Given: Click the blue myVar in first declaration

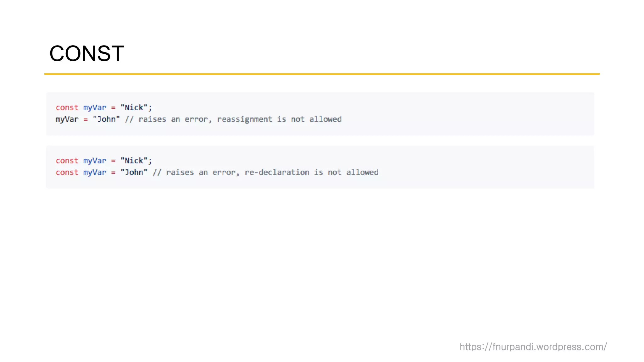Looking at the screenshot, I should coord(95,108).
